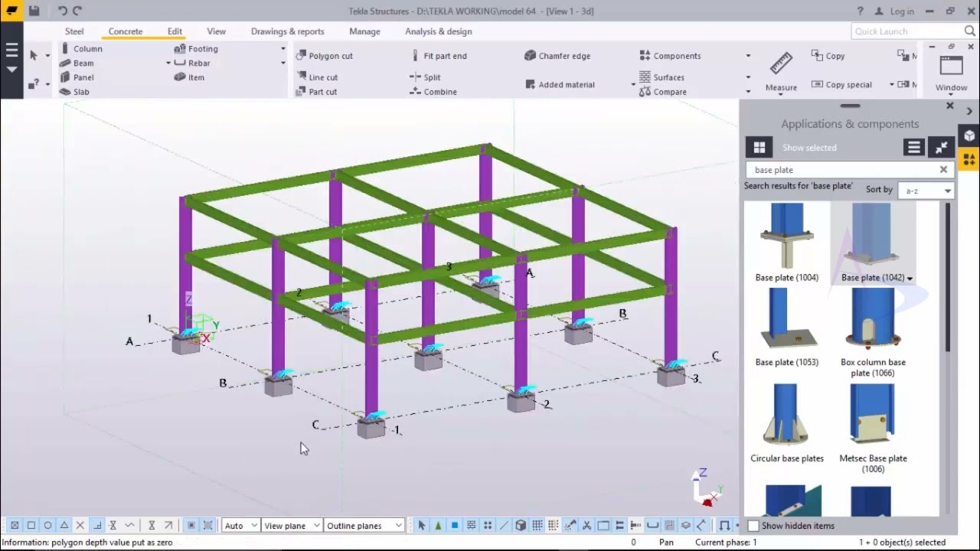Use the Combine command

(x=433, y=92)
